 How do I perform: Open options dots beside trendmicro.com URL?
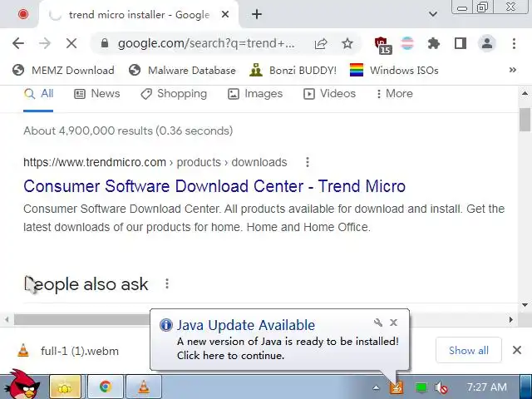pos(308,162)
